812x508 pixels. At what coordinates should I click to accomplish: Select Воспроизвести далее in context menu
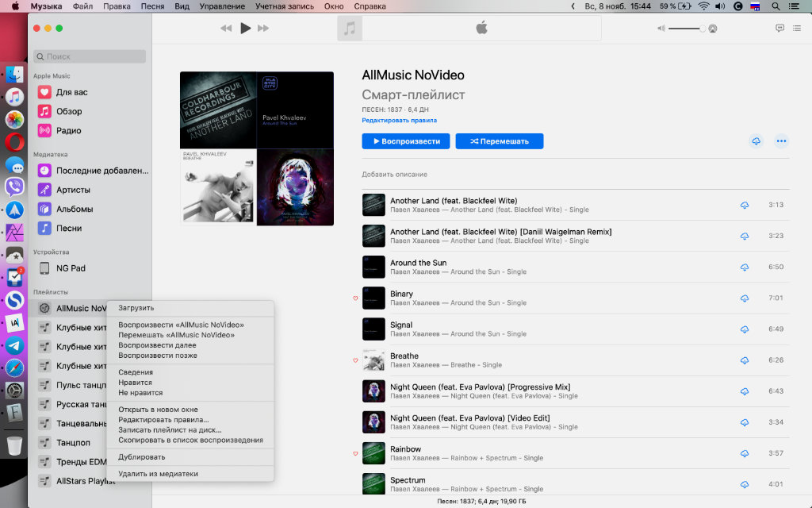click(x=190, y=345)
